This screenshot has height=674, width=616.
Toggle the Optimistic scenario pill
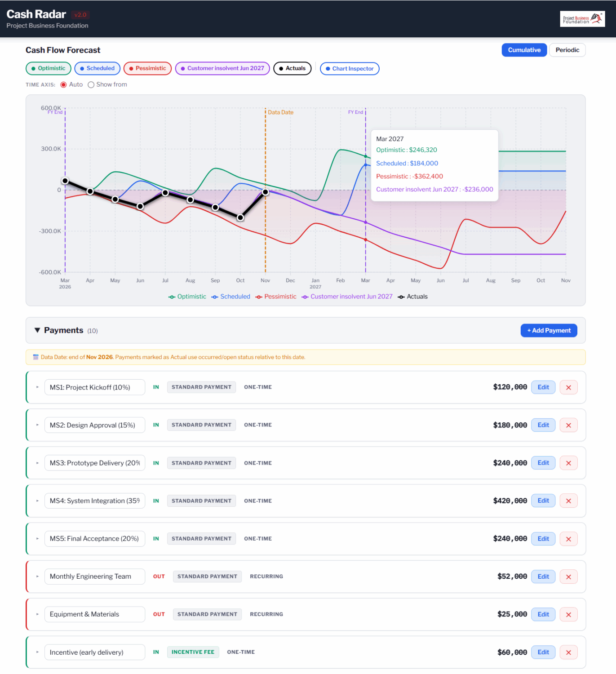point(48,68)
